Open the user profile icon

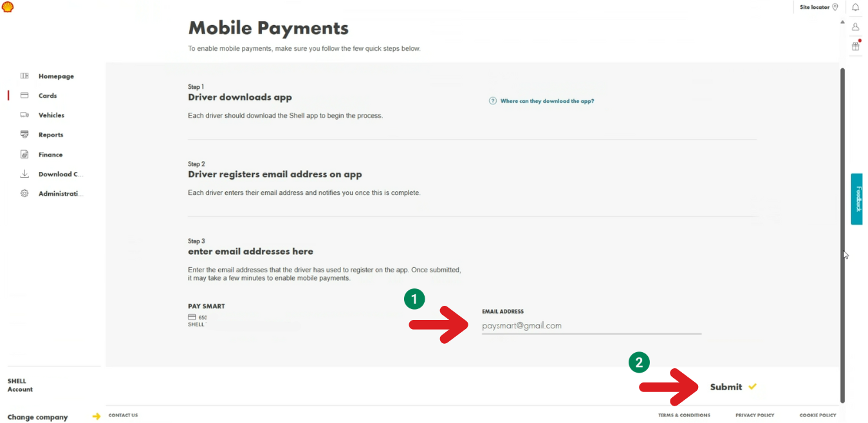pyautogui.click(x=855, y=26)
